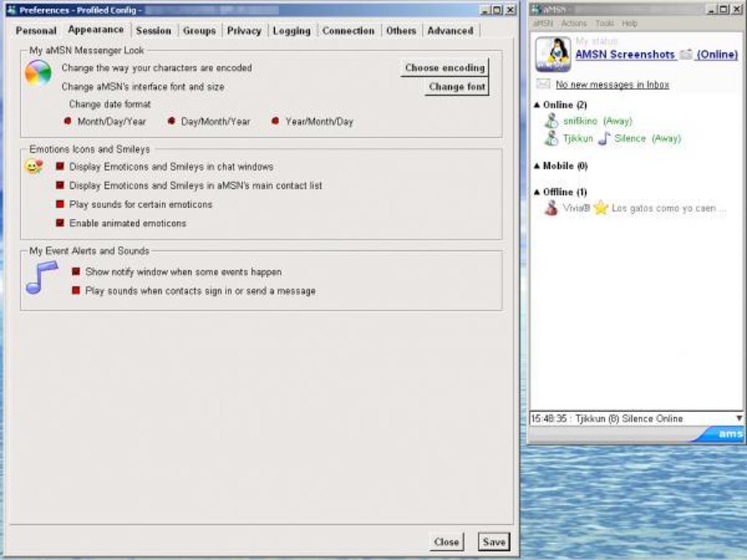This screenshot has height=560, width=747.
Task: Open the Help menu in aMSN window
Action: click(629, 23)
